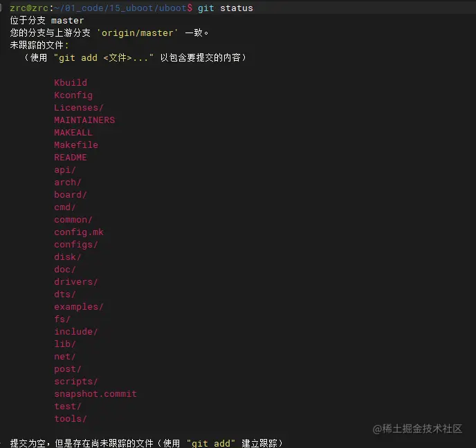Select the untracked file MAKEALL
Viewport: 476px width, 448px height.
[73, 132]
